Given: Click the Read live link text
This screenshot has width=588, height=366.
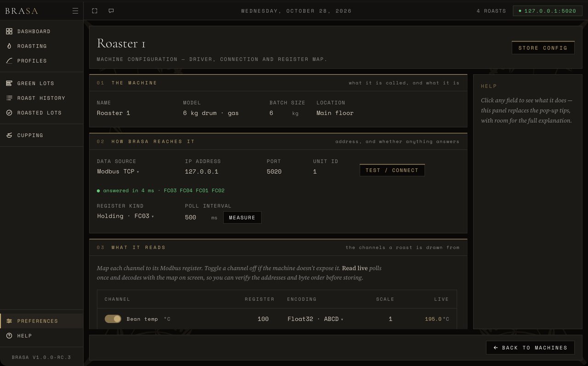Looking at the screenshot, I should point(355,268).
